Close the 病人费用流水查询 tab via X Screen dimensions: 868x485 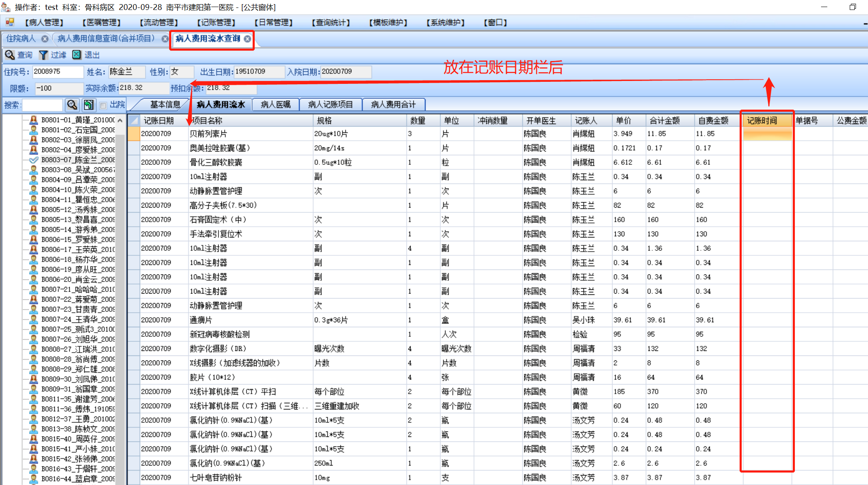(x=248, y=39)
